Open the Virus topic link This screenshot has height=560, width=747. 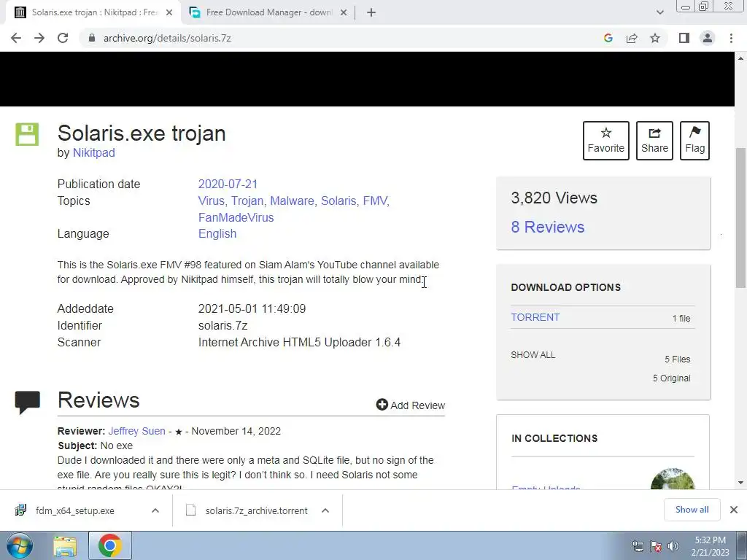click(212, 201)
